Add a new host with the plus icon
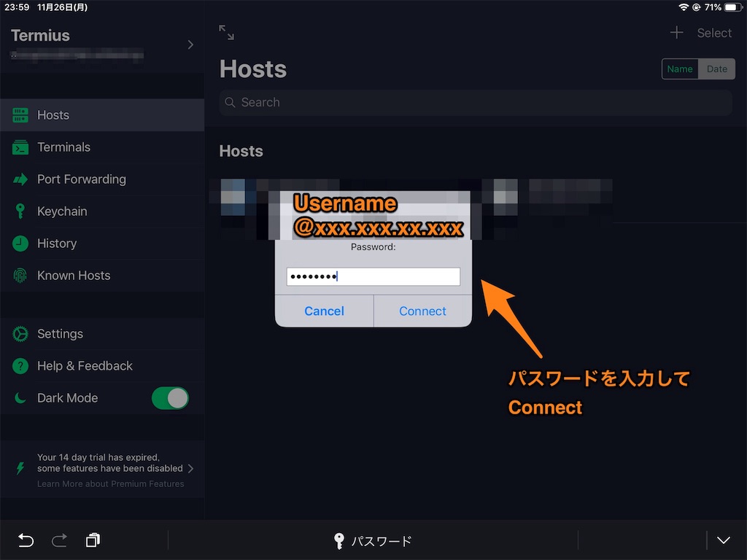The width and height of the screenshot is (747, 560). tap(676, 32)
